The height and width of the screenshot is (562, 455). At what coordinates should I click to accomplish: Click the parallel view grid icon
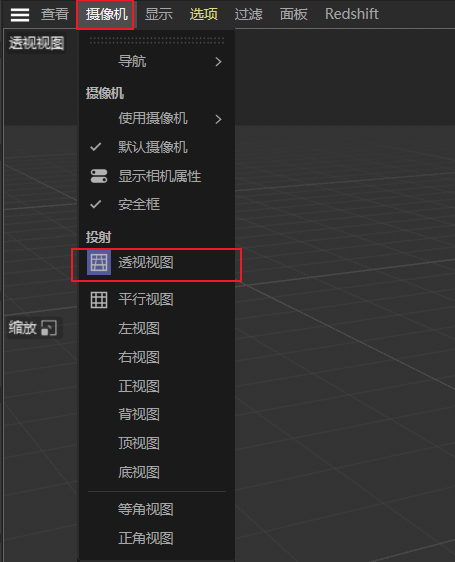[x=99, y=300]
